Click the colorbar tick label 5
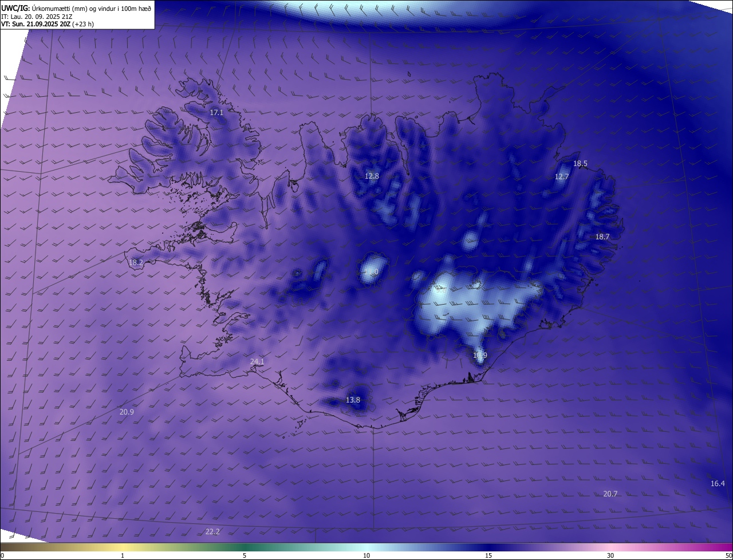 pyautogui.click(x=245, y=555)
